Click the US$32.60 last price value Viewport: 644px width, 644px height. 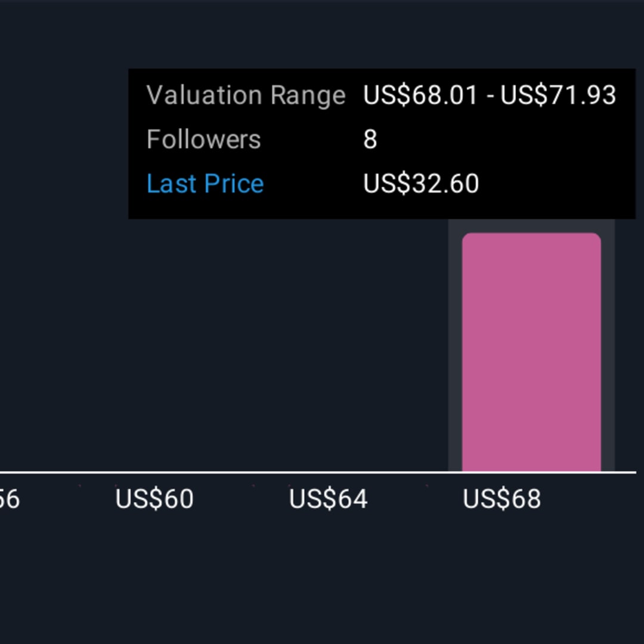(x=421, y=183)
